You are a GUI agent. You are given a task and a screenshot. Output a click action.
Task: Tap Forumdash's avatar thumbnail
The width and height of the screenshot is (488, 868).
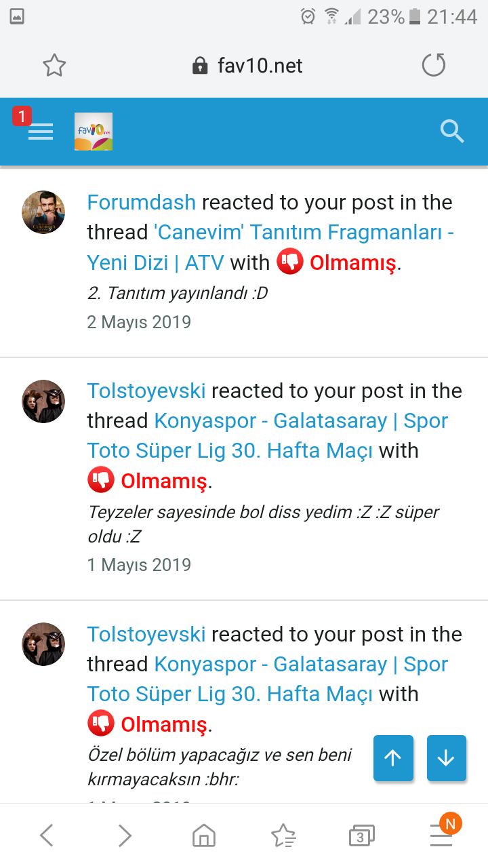point(44,212)
